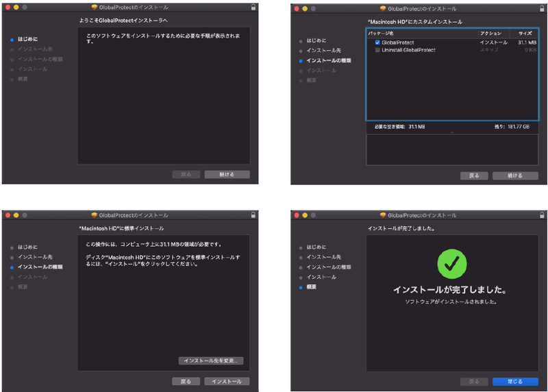Click the lock icon in the completed window titlebar
Screen dimensions: 548x392
point(542,215)
